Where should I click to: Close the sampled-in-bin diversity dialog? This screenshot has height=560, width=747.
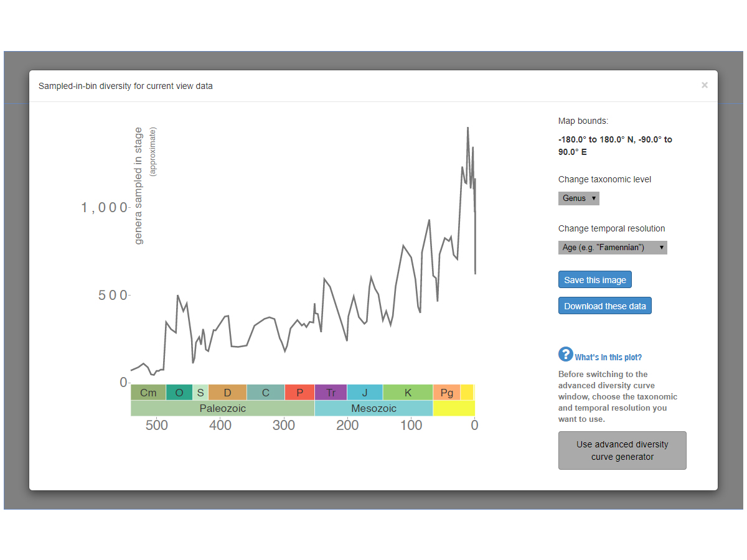point(704,85)
